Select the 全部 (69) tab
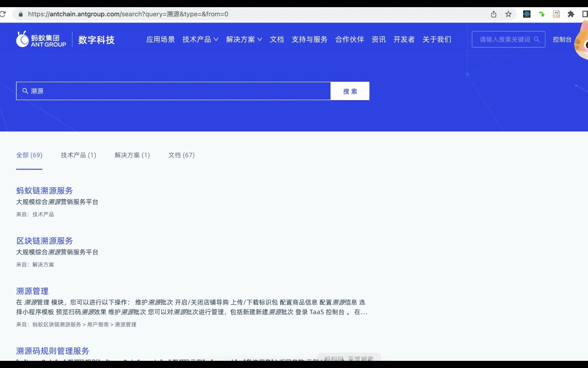This screenshot has width=588, height=368. click(x=29, y=155)
